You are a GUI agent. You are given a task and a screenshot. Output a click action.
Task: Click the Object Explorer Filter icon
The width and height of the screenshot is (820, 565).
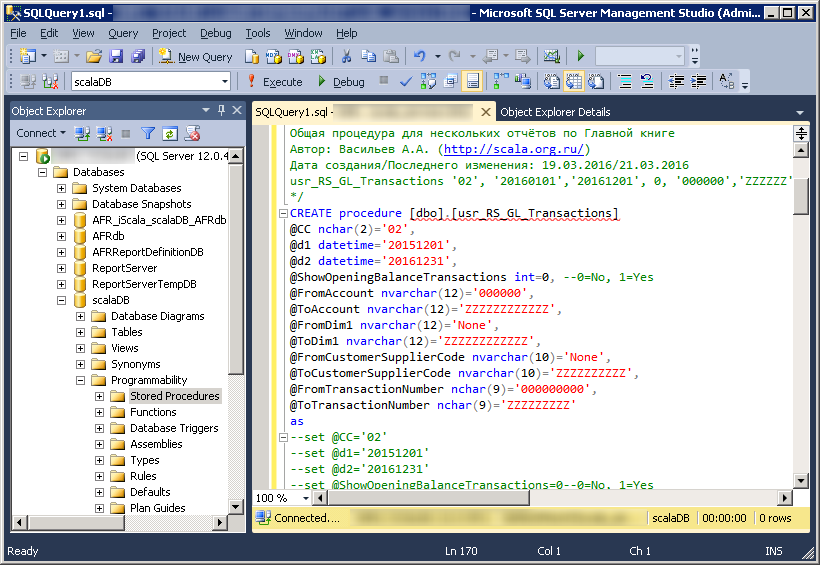pos(148,134)
